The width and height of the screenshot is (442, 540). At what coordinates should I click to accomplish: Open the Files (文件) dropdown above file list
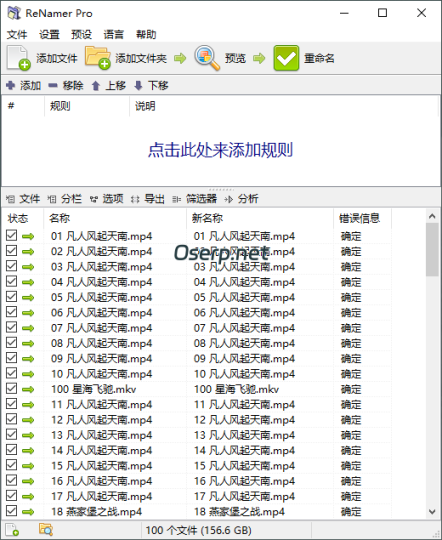(23, 199)
